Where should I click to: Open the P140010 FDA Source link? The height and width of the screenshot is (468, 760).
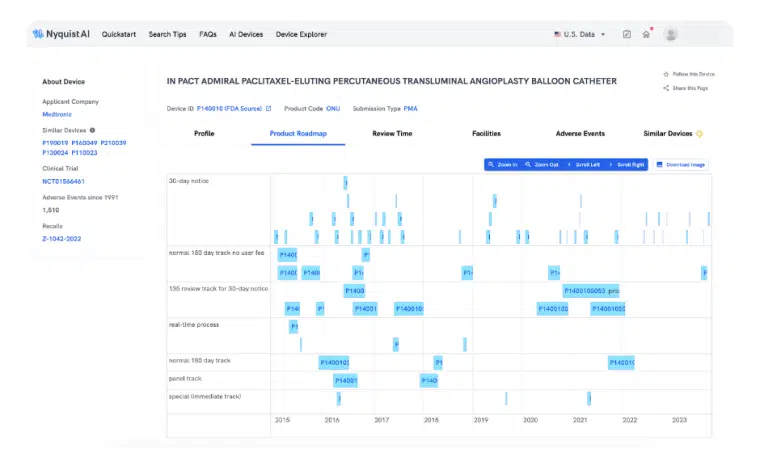tap(229, 109)
